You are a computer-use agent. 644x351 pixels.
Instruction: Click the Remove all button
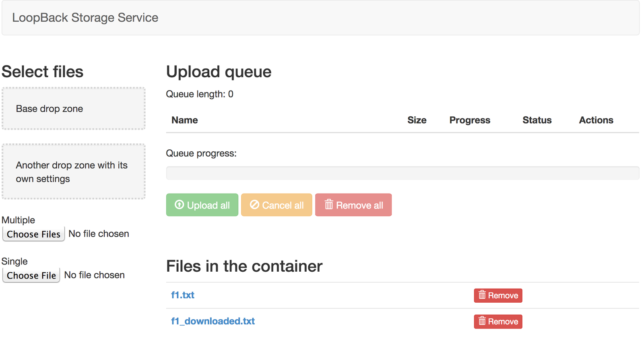[353, 205]
